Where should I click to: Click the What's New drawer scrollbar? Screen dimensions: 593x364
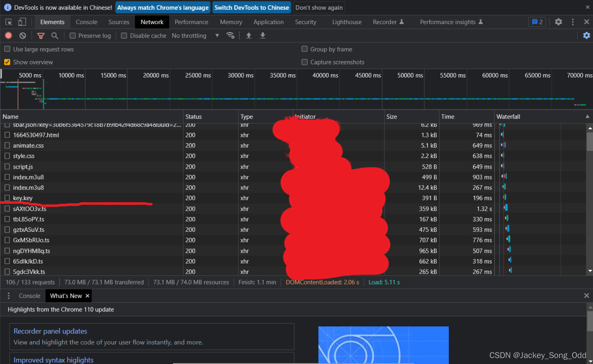590,321
